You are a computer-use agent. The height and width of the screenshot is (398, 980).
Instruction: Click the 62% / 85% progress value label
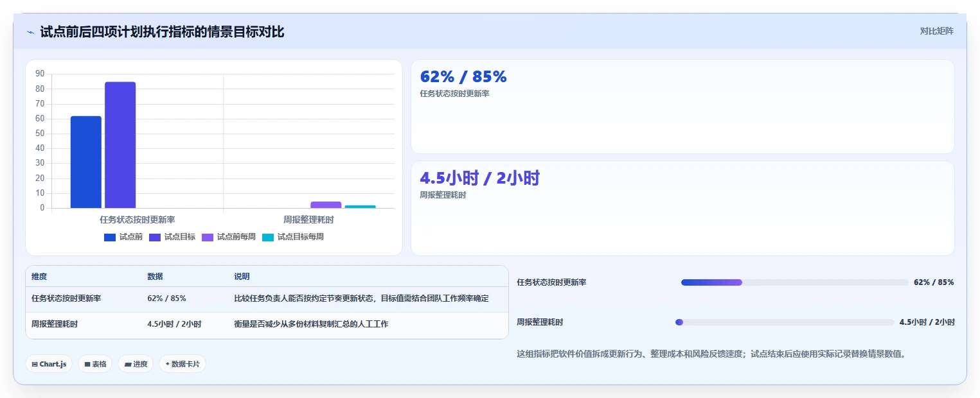(x=934, y=282)
